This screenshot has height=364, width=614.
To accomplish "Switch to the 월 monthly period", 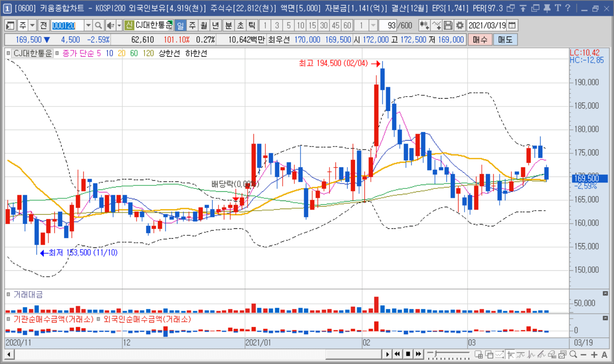I will tap(204, 26).
